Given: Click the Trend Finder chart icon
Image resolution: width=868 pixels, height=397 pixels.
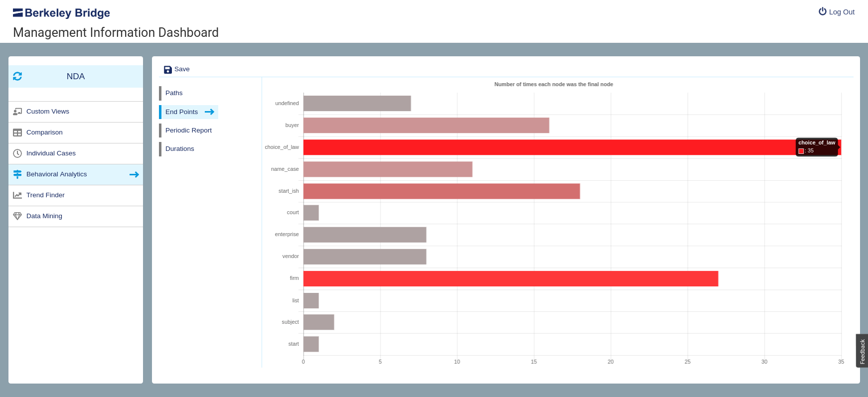Looking at the screenshot, I should [17, 195].
